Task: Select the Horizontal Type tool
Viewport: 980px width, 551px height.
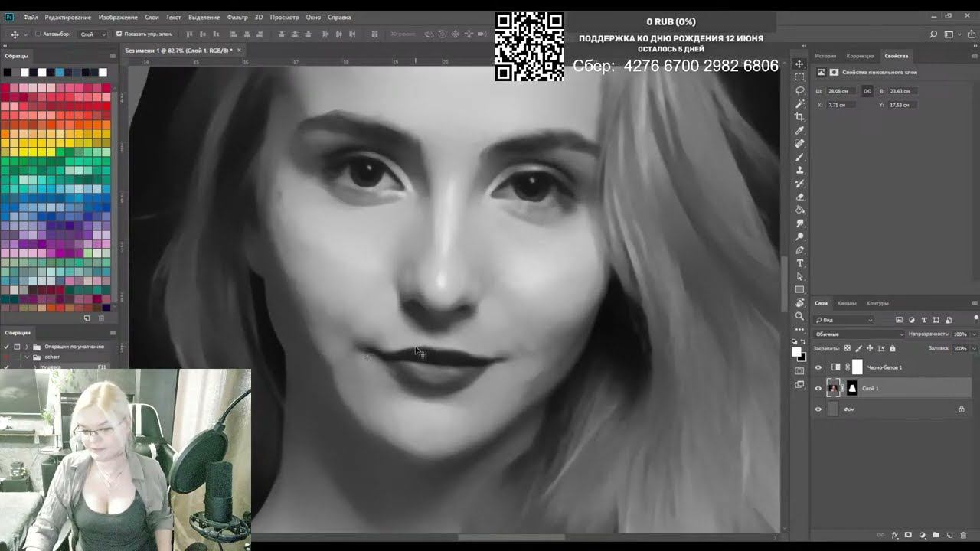Action: coord(800,263)
